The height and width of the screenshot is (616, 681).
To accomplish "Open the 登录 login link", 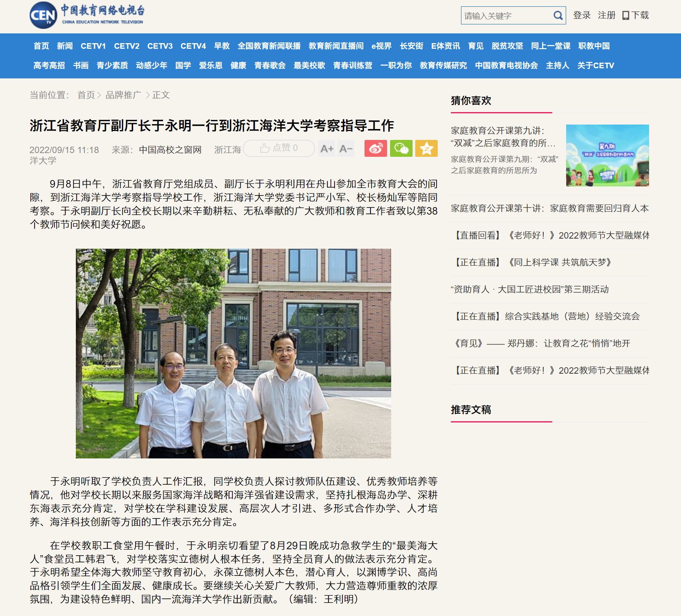I will pos(582,15).
